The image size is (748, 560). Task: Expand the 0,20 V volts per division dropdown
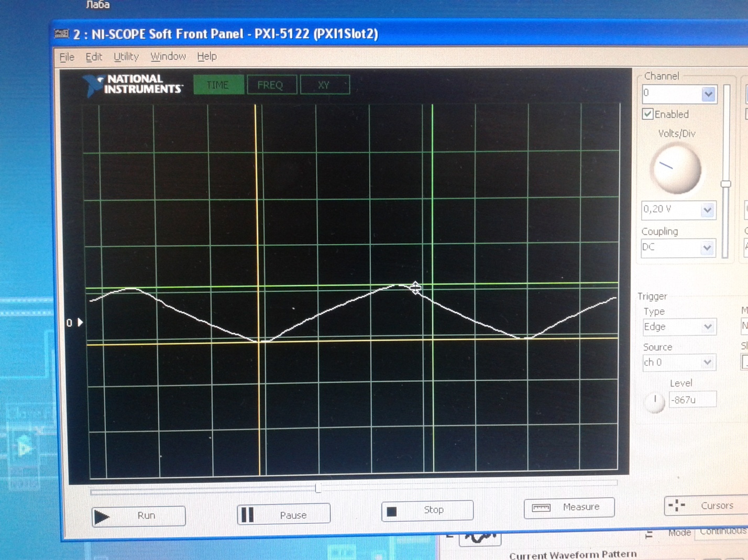[707, 210]
